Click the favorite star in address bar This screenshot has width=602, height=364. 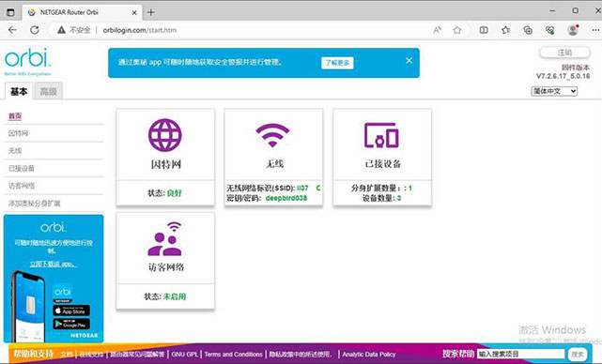click(x=456, y=30)
